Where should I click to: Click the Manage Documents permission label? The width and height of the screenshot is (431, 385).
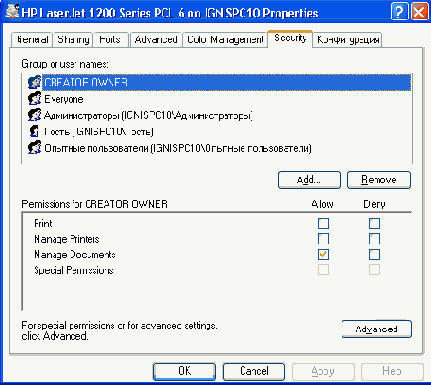pyautogui.click(x=75, y=255)
